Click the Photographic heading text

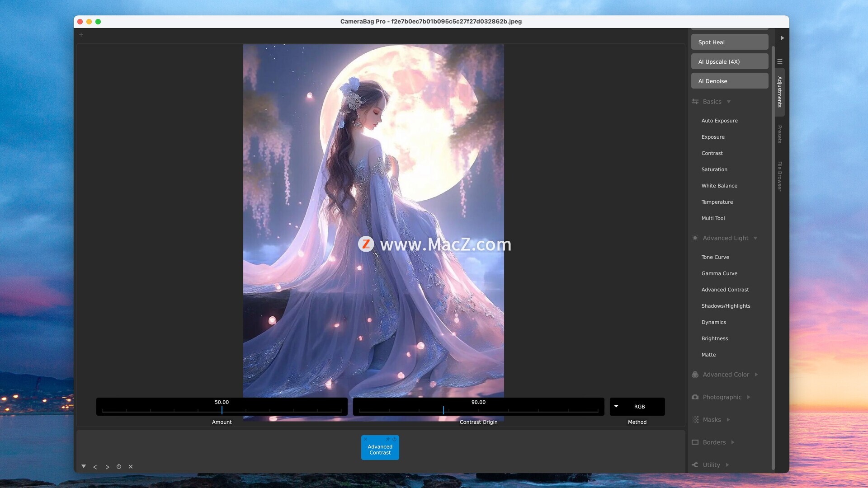[x=722, y=397]
